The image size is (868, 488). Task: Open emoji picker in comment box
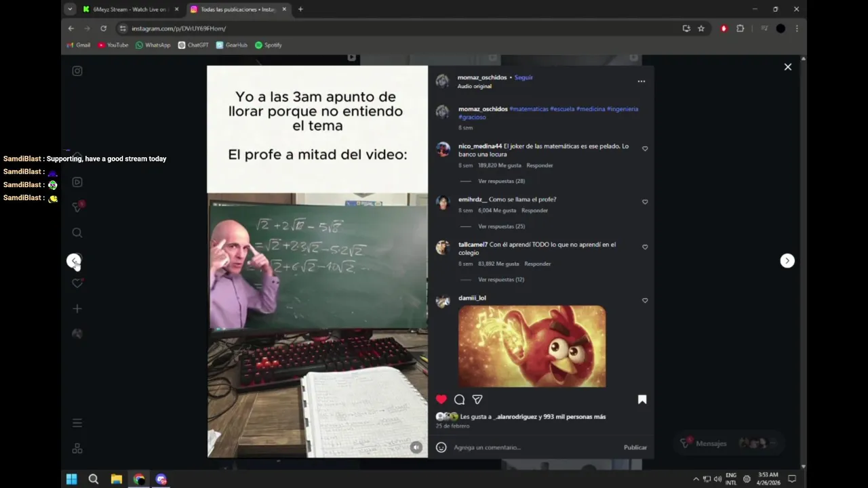441,447
